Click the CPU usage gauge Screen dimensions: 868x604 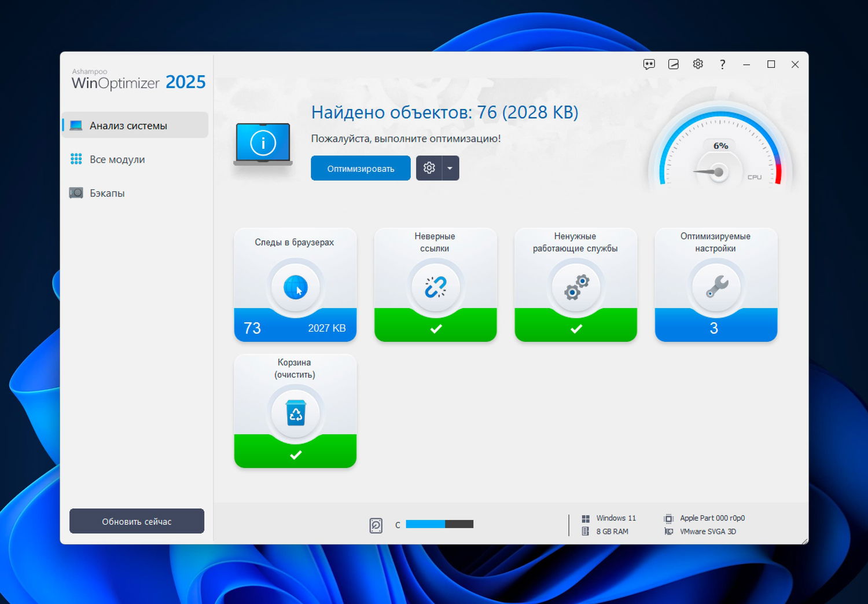click(719, 154)
